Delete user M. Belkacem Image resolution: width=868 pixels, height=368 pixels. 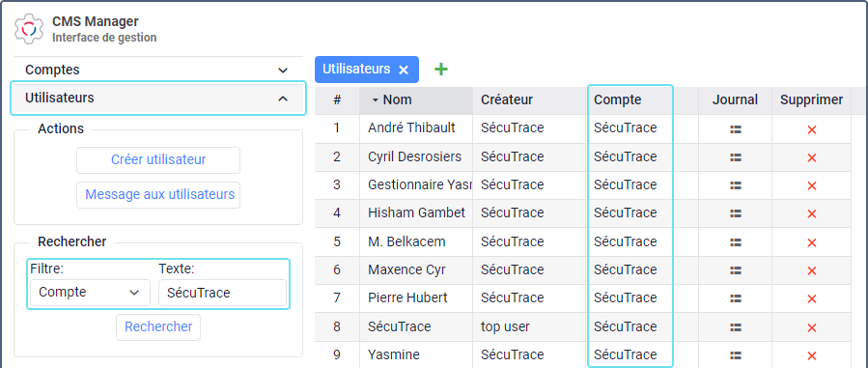coord(812,242)
